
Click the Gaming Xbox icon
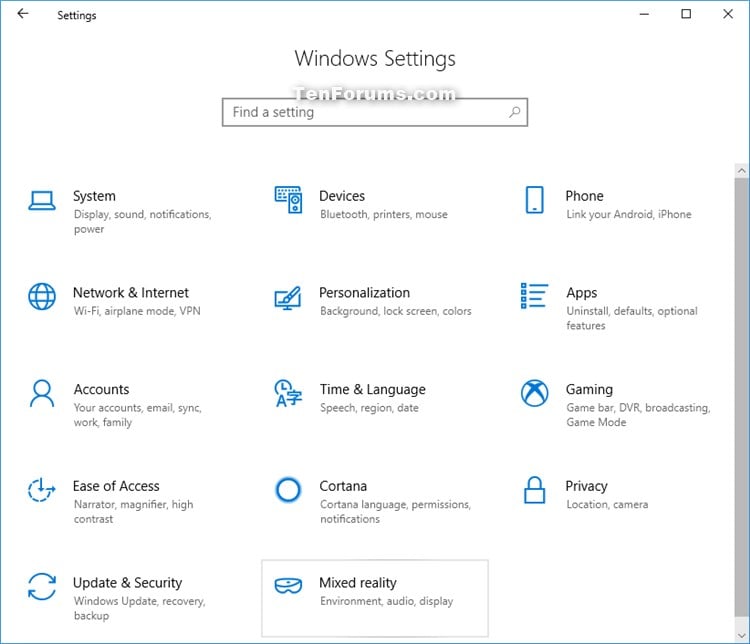(x=534, y=393)
